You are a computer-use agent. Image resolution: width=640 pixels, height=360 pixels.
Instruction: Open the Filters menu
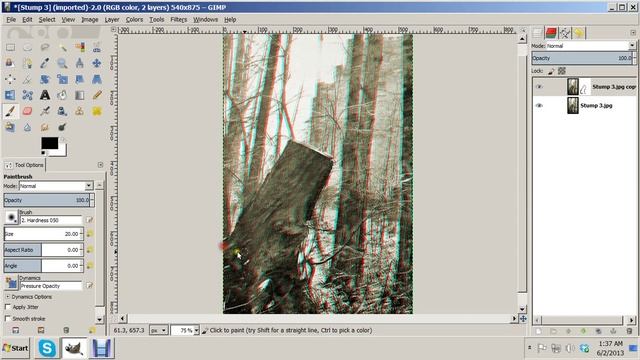tap(178, 20)
